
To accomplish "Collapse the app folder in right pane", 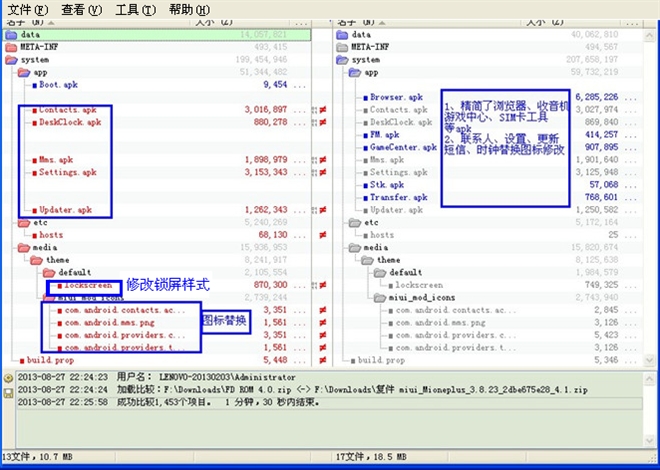I will click(355, 72).
